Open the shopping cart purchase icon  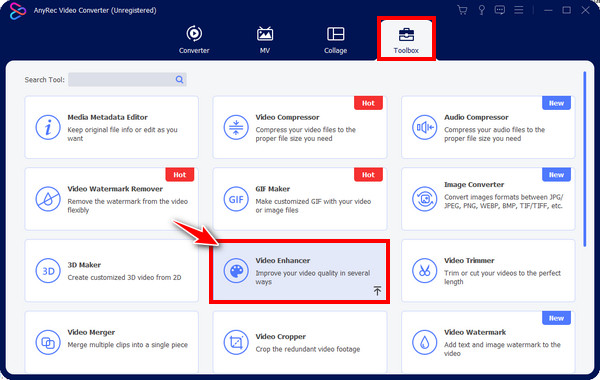coord(462,10)
